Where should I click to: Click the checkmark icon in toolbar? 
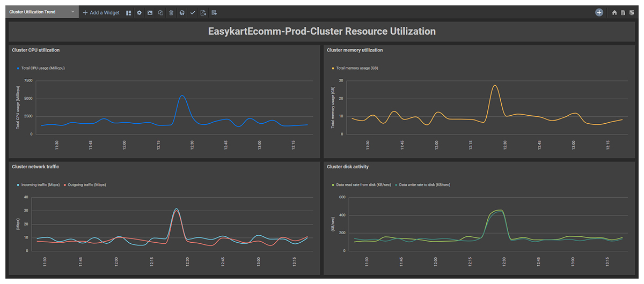pos(193,12)
